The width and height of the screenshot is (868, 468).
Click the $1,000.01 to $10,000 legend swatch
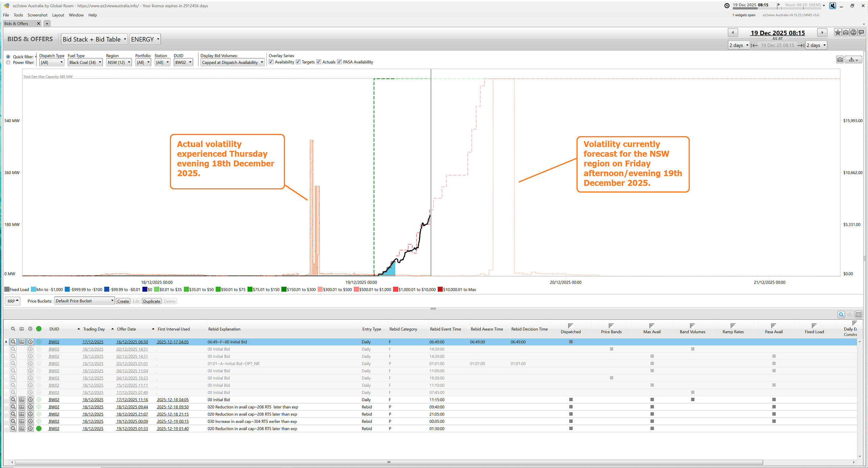click(395, 289)
